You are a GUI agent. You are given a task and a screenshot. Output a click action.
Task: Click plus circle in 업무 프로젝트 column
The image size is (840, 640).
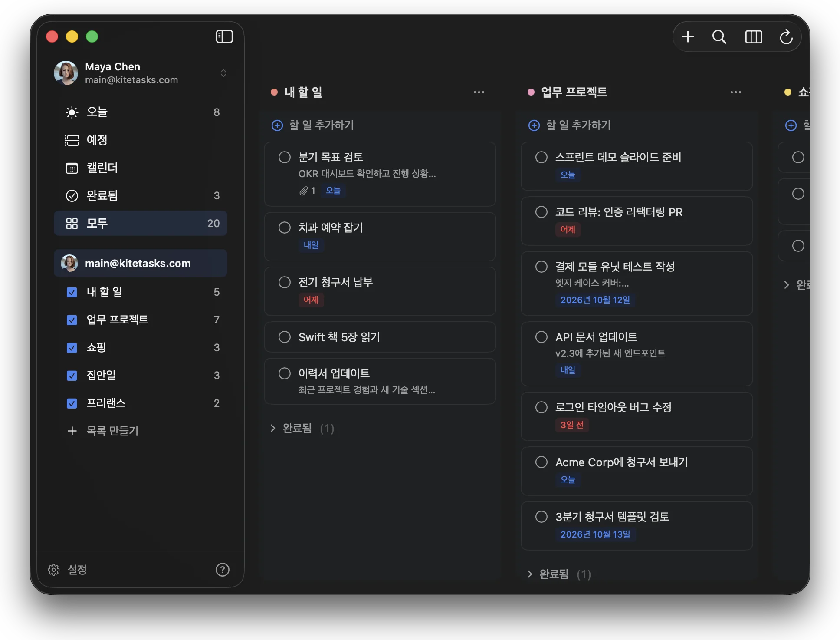pos(534,125)
